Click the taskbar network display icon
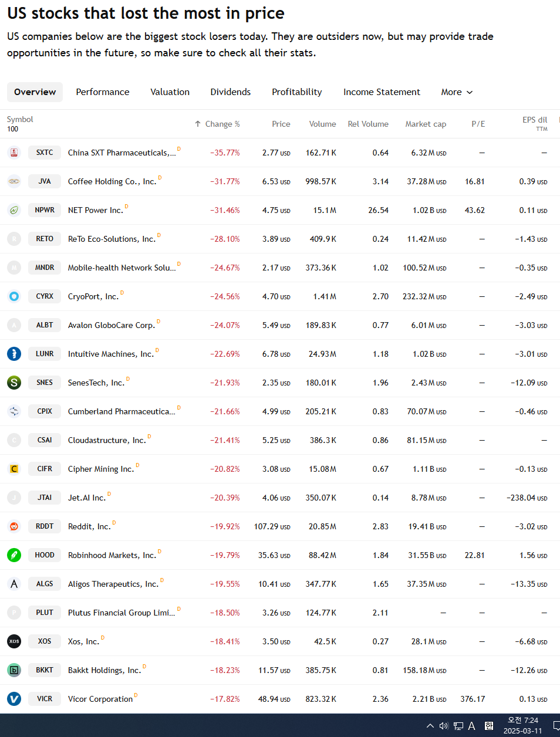The width and height of the screenshot is (560, 737). 458,726
